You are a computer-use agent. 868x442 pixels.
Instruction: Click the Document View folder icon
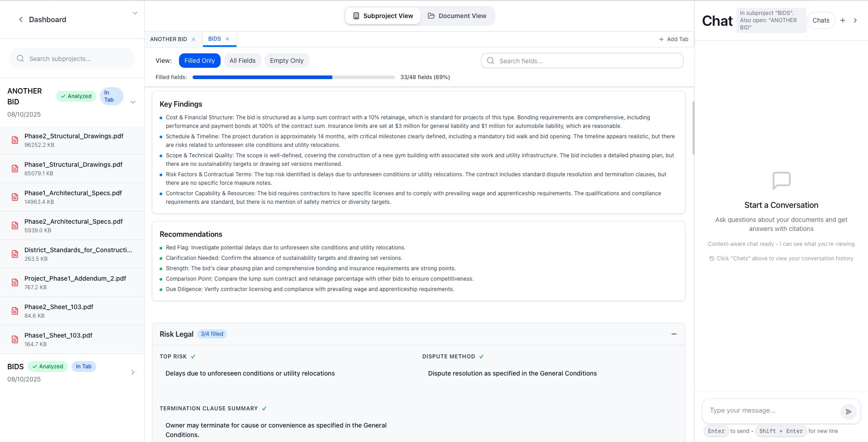click(430, 15)
